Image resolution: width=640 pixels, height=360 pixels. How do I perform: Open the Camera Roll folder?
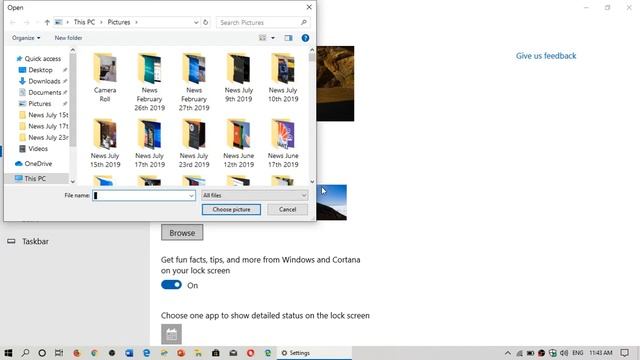coord(105,78)
